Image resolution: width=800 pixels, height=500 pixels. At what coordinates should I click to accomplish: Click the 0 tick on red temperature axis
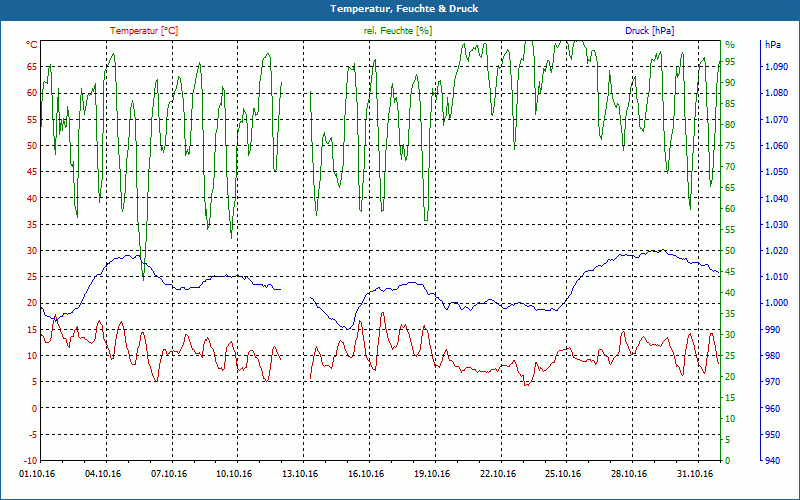[35, 408]
